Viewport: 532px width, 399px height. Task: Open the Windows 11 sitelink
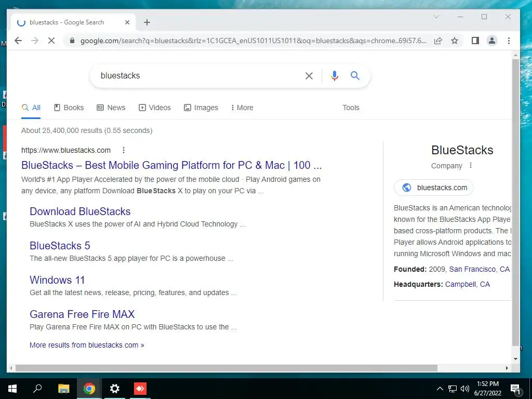click(57, 280)
